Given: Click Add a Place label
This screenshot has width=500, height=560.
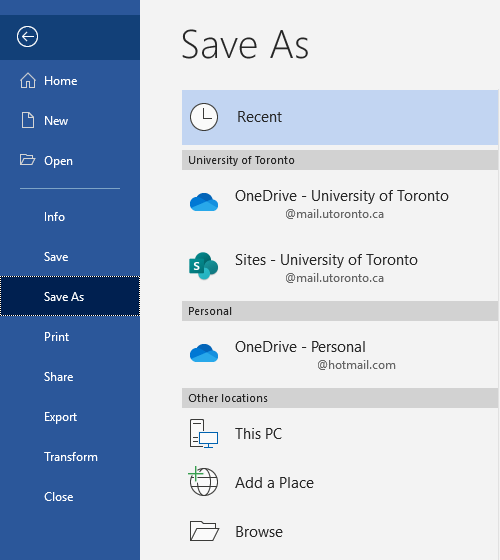Looking at the screenshot, I should click(274, 483).
